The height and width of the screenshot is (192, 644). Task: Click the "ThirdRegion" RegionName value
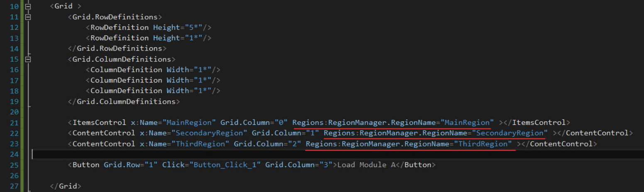483,144
